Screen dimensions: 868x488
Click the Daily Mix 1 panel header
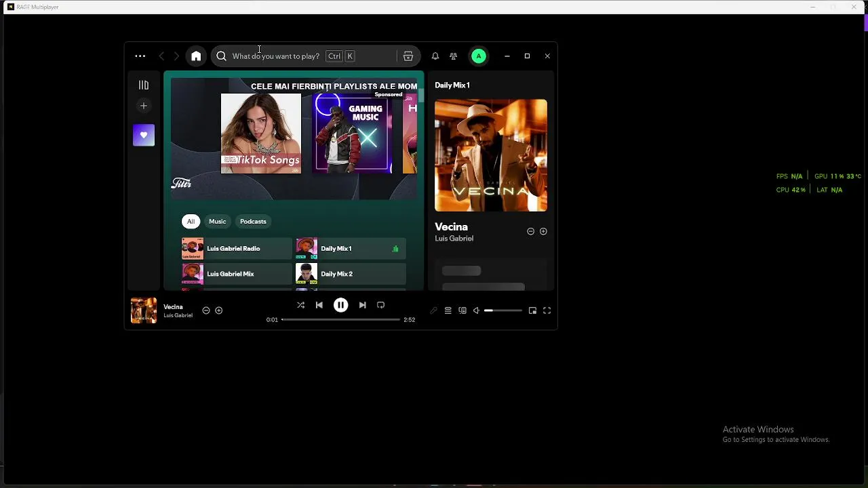452,85
